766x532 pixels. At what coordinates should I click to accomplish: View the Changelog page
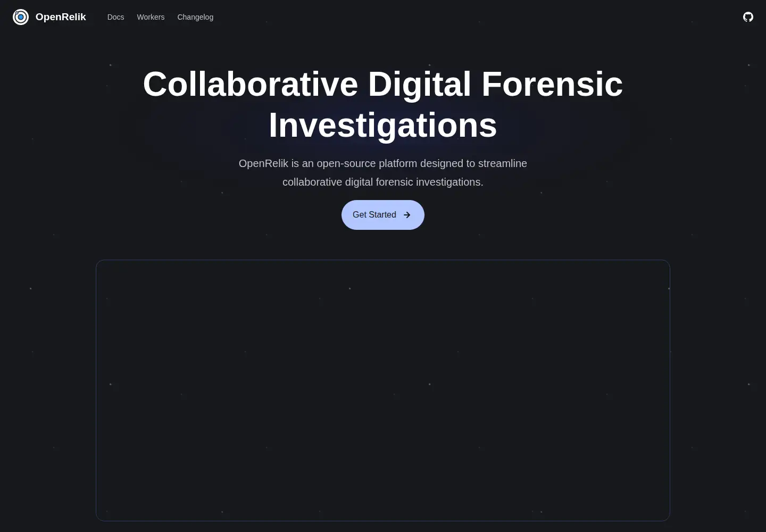pos(195,17)
